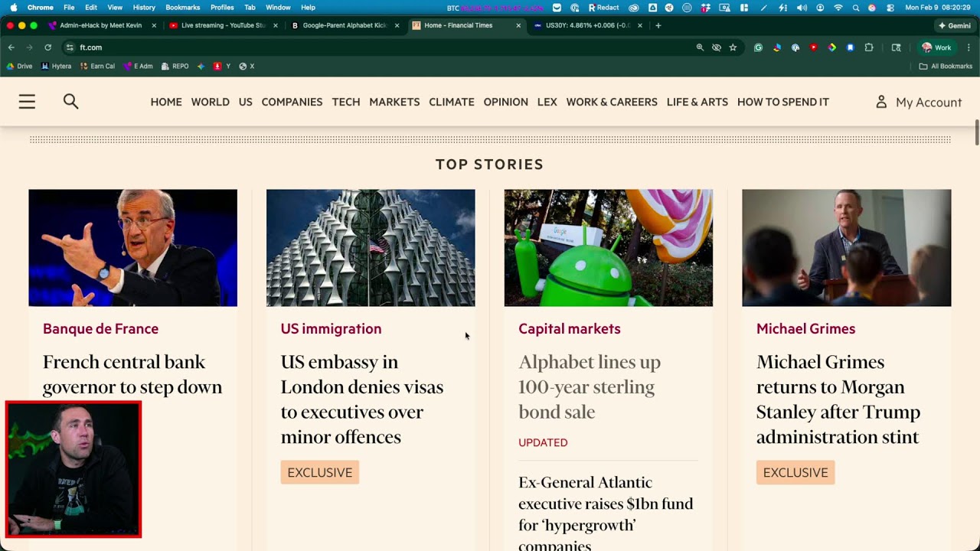Go back in browser history
The image size is (980, 551).
[11, 47]
